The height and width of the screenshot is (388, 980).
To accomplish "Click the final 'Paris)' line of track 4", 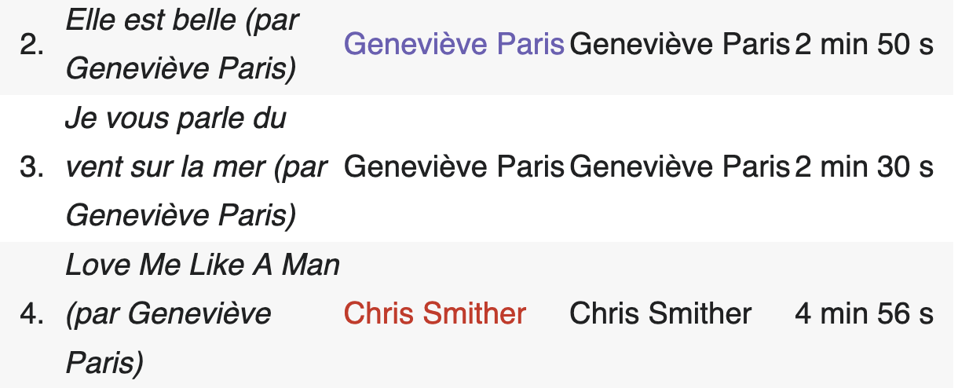I will (104, 363).
